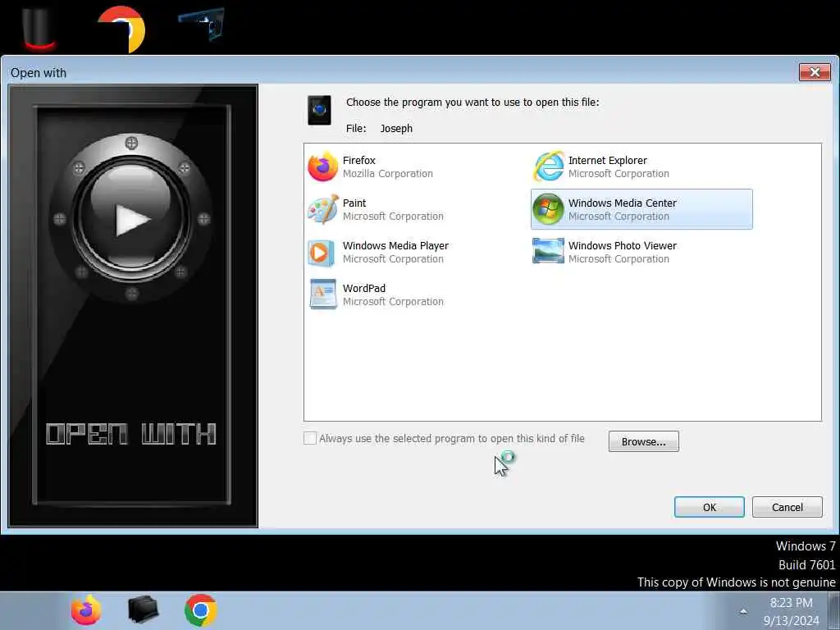Select the Firefox program icon
The width and height of the screenshot is (840, 630).
(x=322, y=167)
